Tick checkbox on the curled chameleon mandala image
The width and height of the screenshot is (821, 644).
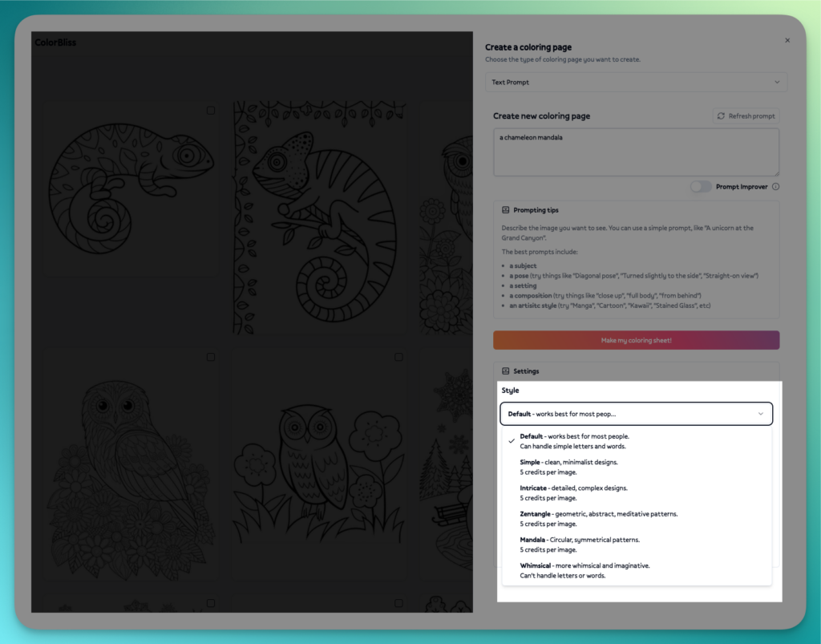point(211,111)
